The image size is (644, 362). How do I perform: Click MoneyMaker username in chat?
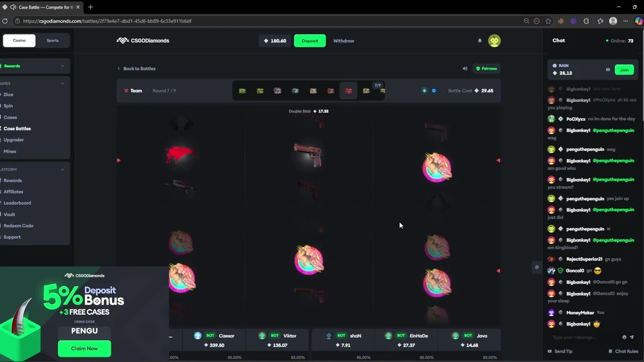580,313
